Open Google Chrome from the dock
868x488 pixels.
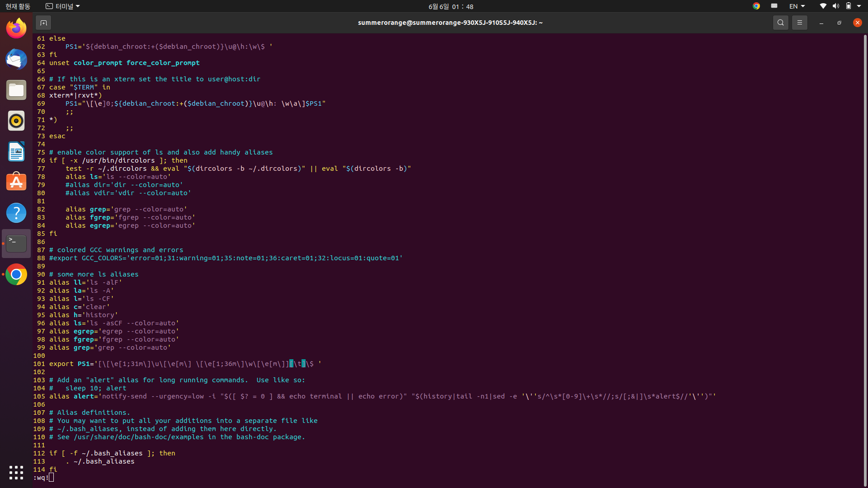pos(16,274)
